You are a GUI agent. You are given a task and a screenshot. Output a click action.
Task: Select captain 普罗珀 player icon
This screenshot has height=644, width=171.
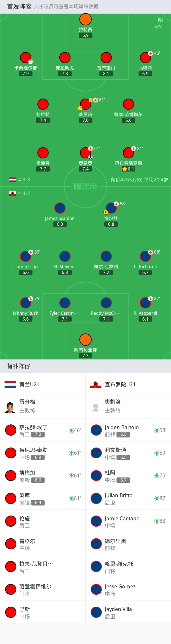coord(85,104)
